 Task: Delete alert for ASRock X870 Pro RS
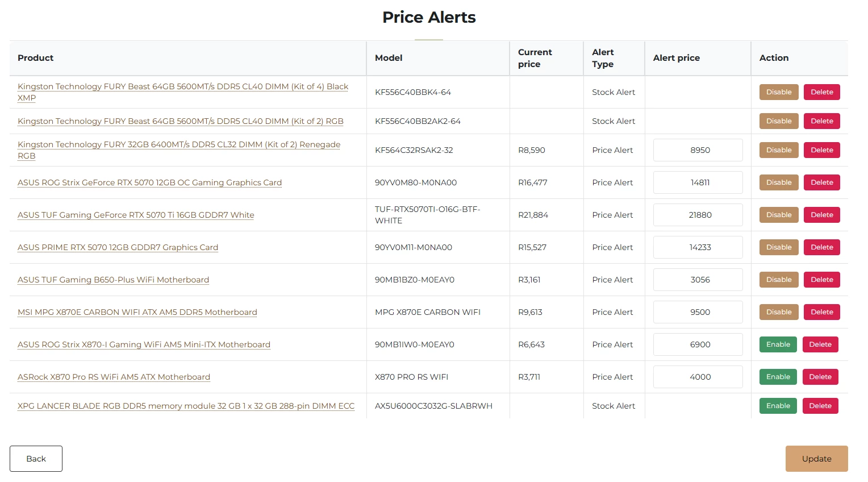coord(820,377)
